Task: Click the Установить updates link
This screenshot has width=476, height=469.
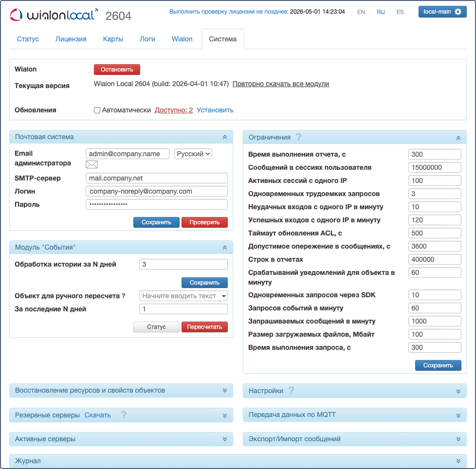Action: 215,110
